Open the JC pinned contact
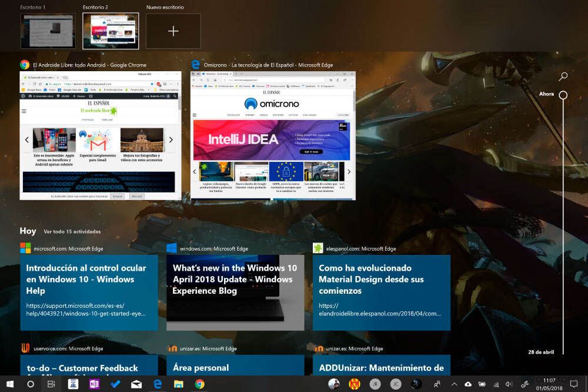The image size is (588, 392). pyautogui.click(x=396, y=384)
